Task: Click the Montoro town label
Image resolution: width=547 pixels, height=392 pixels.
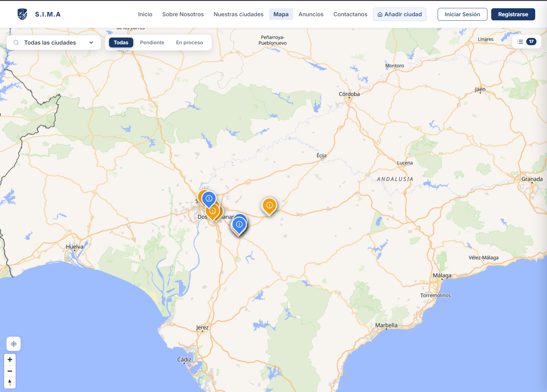Action: click(395, 66)
